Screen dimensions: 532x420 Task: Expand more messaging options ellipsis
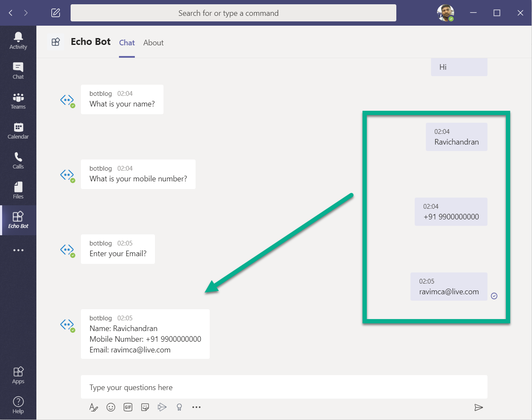tap(196, 407)
